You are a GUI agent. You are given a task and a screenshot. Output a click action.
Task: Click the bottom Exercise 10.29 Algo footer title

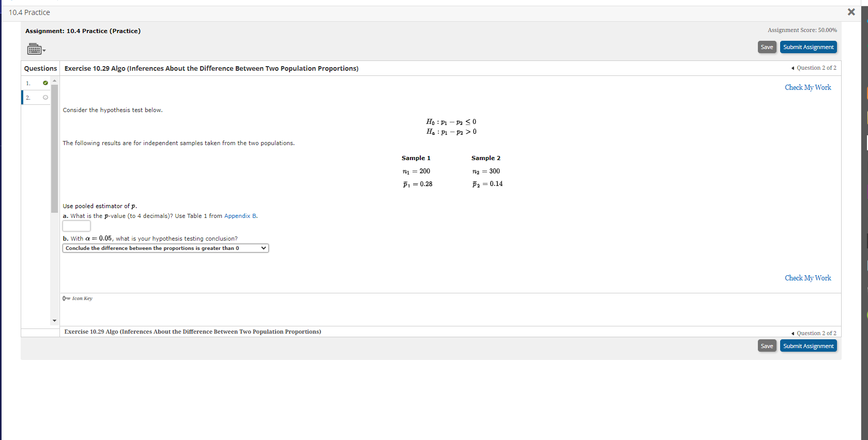[x=193, y=332]
